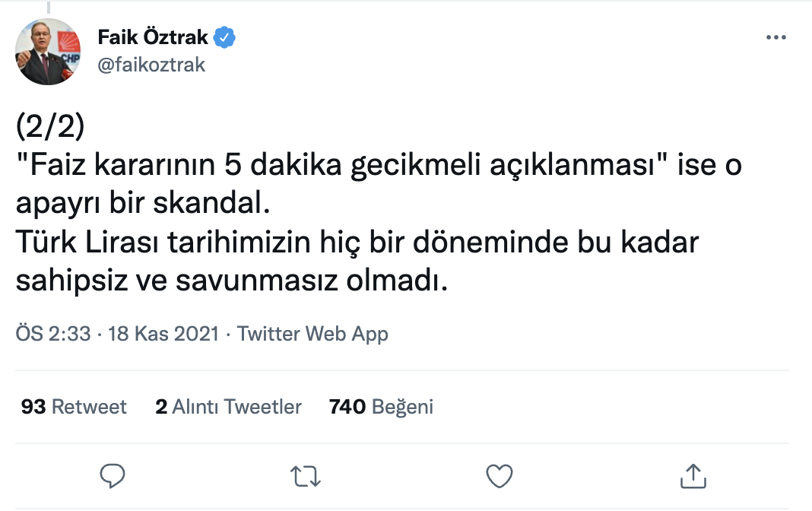Open Faik Öztrak's profile picture
Screen dimensions: 812x511
(48, 52)
